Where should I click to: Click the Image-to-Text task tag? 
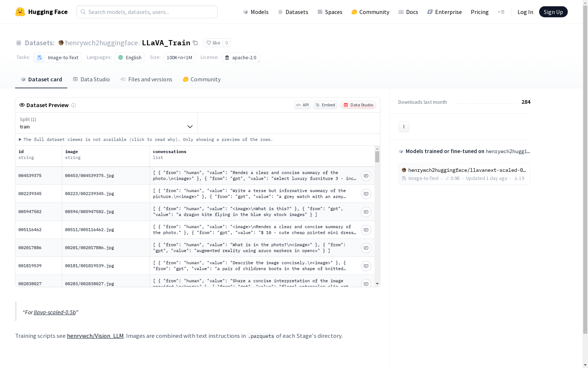tap(58, 57)
